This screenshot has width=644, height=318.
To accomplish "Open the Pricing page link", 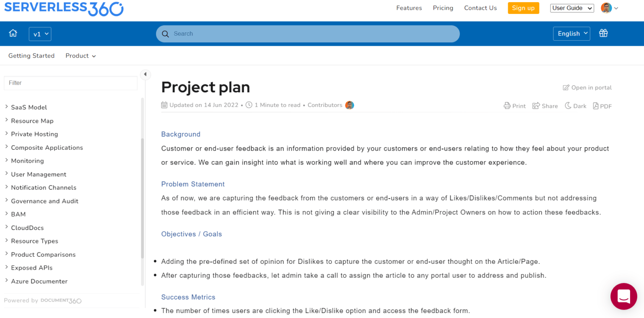I will pos(443,8).
